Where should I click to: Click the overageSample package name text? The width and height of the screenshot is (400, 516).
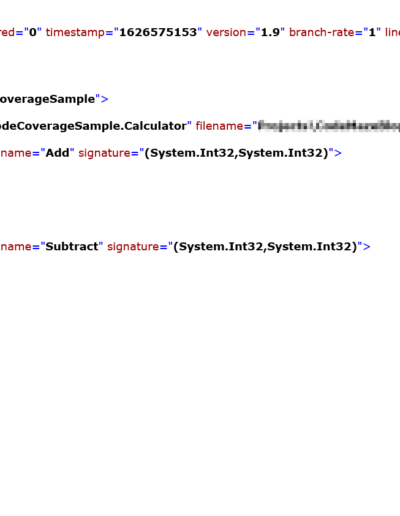click(47, 99)
